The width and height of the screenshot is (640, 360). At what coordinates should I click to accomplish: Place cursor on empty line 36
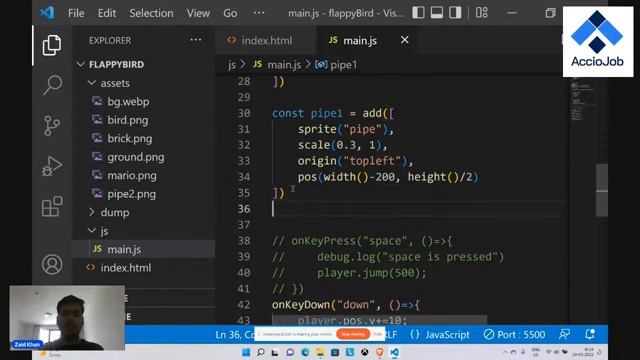click(416, 209)
